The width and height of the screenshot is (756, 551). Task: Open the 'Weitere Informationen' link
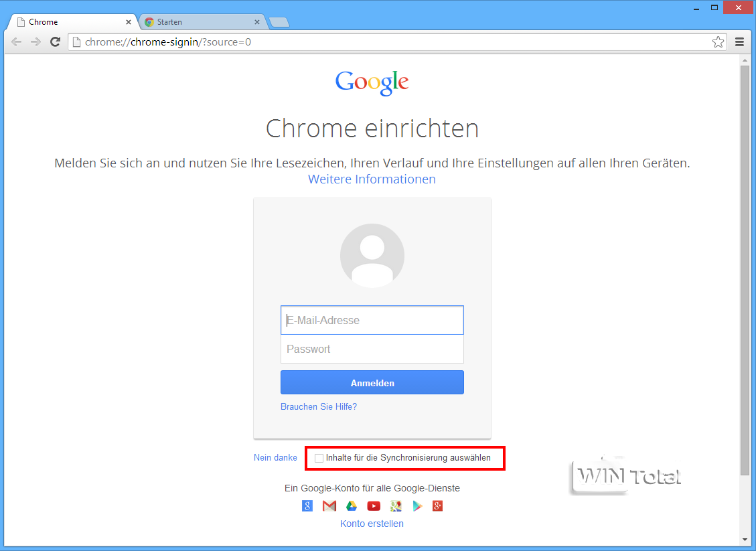pyautogui.click(x=372, y=179)
